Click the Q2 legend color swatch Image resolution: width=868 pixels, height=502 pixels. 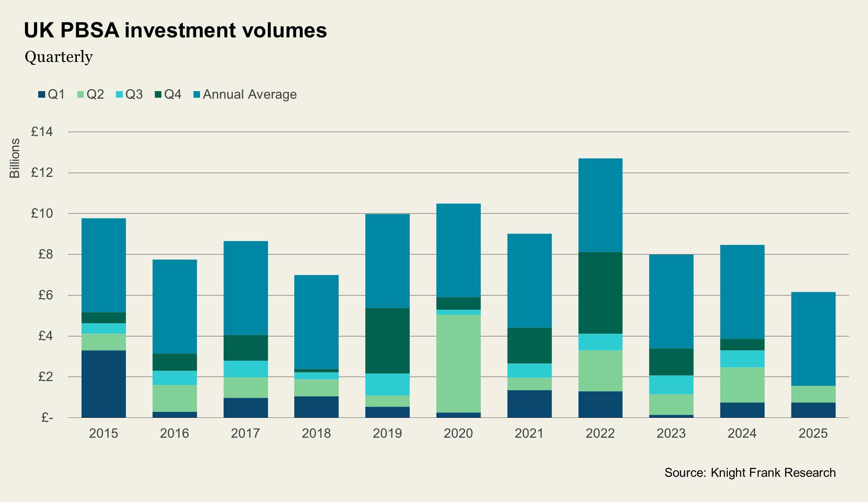pos(80,94)
